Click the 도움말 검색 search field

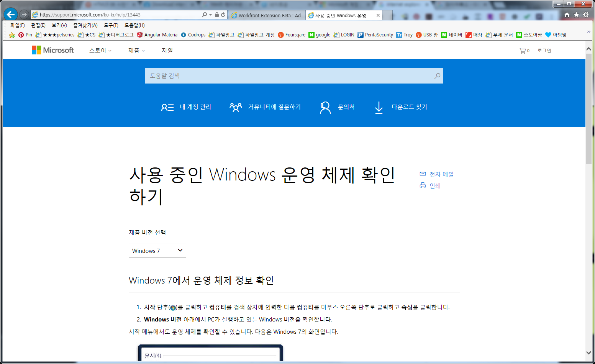pos(294,76)
